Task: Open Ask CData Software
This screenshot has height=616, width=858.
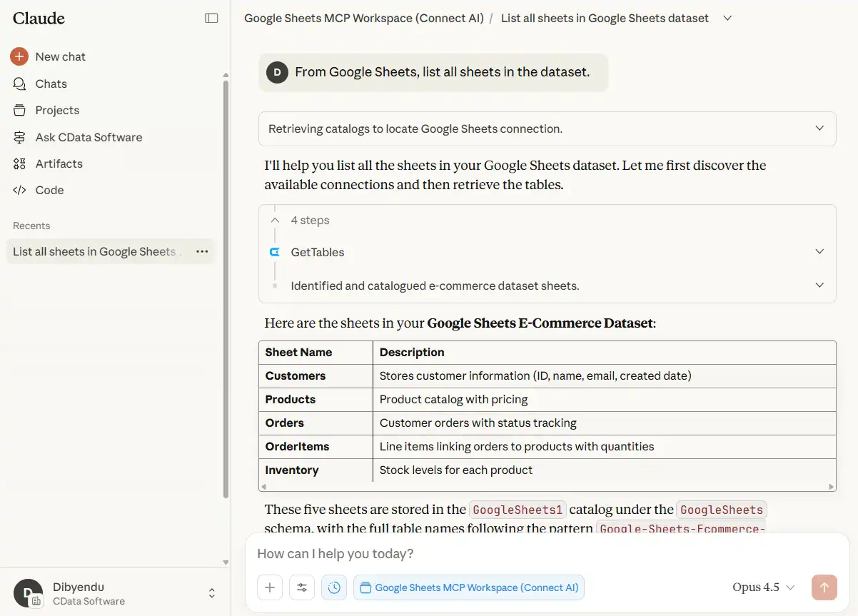Action: click(89, 137)
